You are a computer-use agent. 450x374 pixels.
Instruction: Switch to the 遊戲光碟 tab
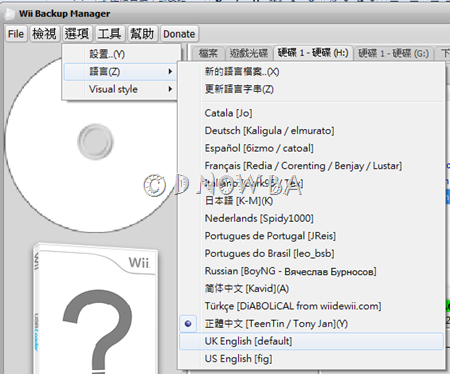click(x=249, y=53)
